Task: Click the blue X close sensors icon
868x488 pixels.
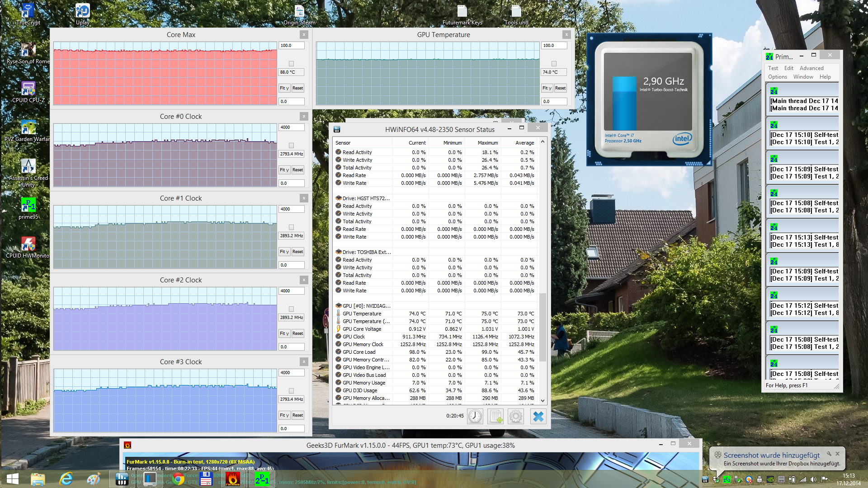Action: 538,416
